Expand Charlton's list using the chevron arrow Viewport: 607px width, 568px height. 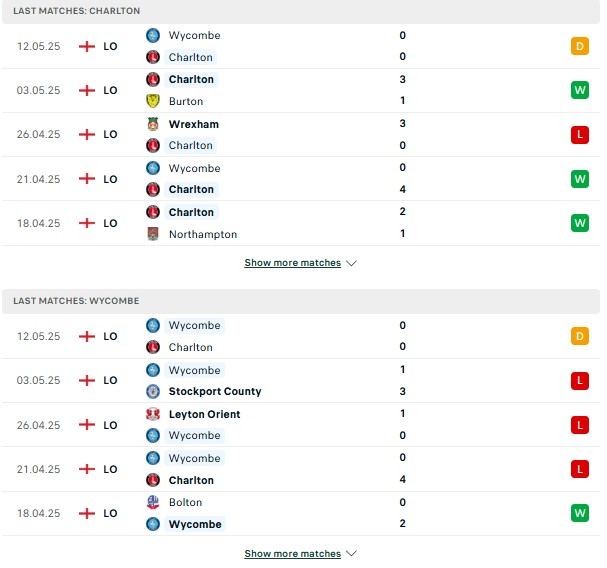tap(351, 263)
